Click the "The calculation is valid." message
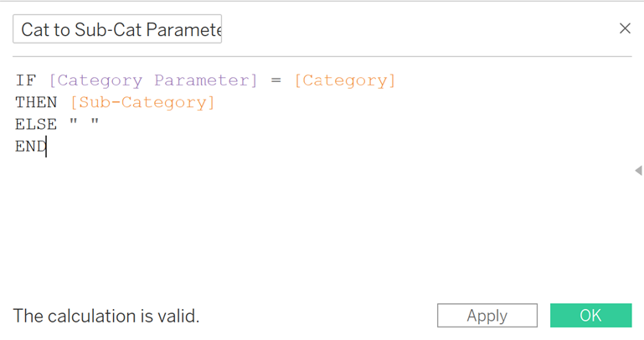Image resolution: width=644 pixels, height=340 pixels. (x=106, y=316)
